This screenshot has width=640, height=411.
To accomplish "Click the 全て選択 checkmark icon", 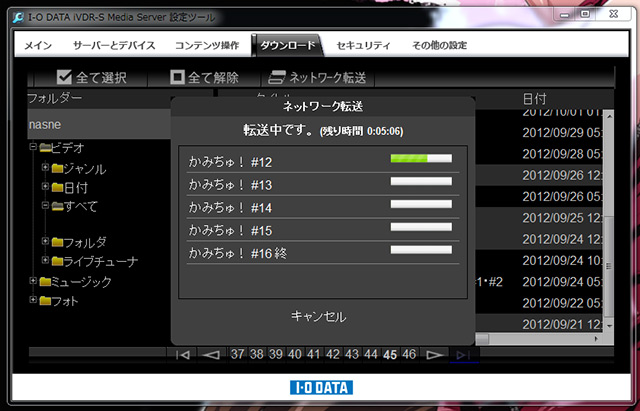I will pos(64,77).
